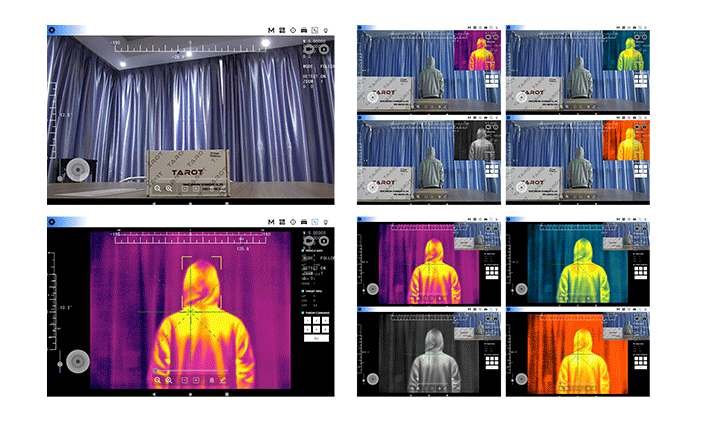Zoom in using magnifier on visible-light screen
The width and height of the screenshot is (715, 432).
tap(169, 188)
